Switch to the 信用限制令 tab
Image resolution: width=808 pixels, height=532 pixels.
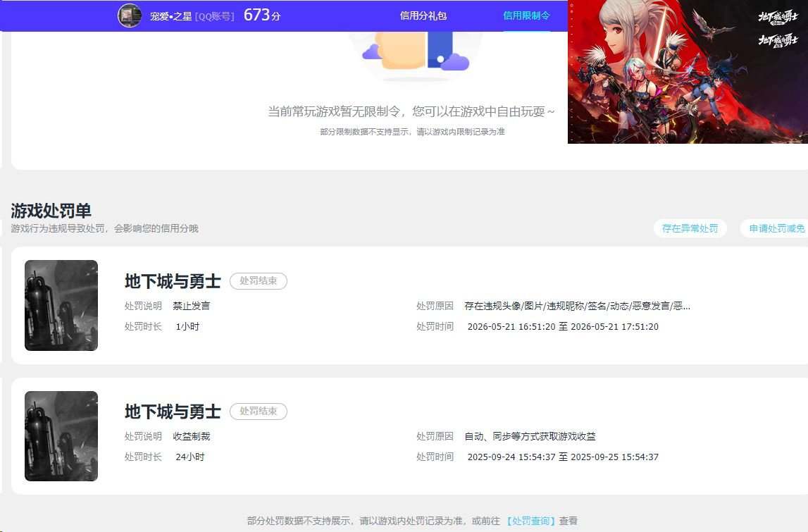click(526, 16)
